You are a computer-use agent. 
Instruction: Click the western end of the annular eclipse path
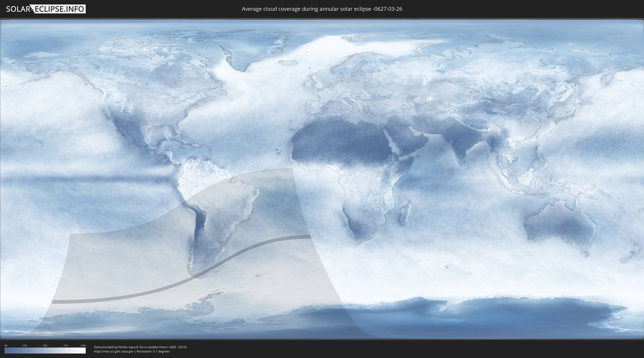[53, 302]
